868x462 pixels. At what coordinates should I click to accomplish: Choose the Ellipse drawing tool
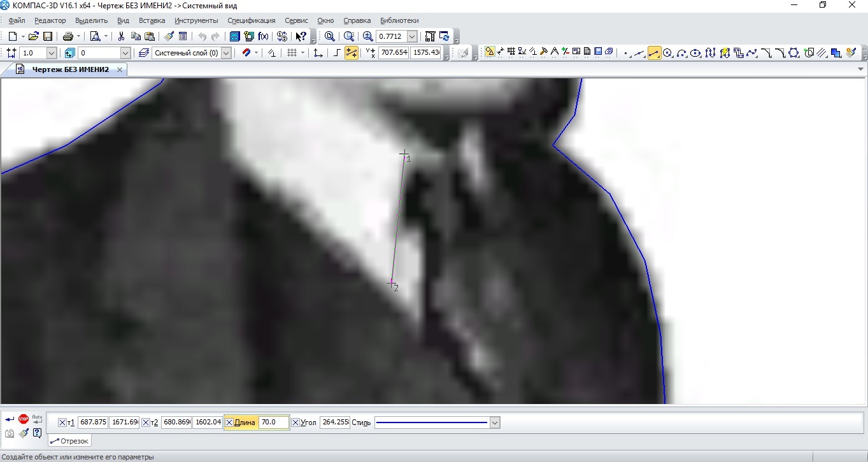click(x=696, y=53)
